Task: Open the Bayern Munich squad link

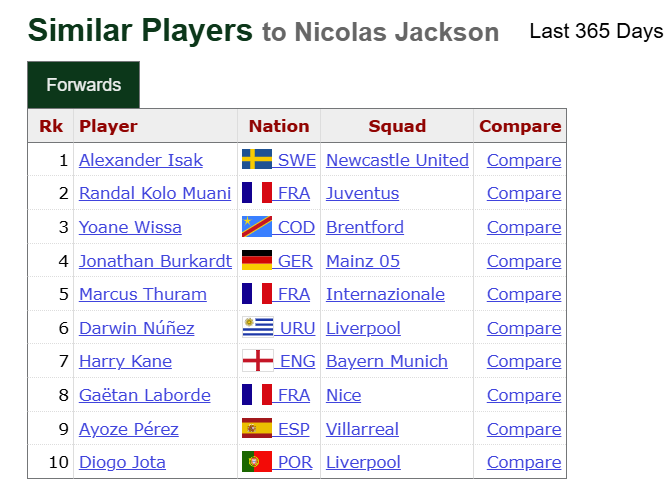Action: (387, 361)
